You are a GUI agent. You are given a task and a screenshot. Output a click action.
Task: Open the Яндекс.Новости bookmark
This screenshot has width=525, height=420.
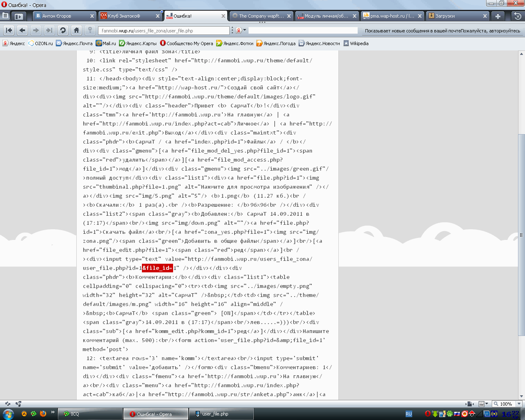320,43
